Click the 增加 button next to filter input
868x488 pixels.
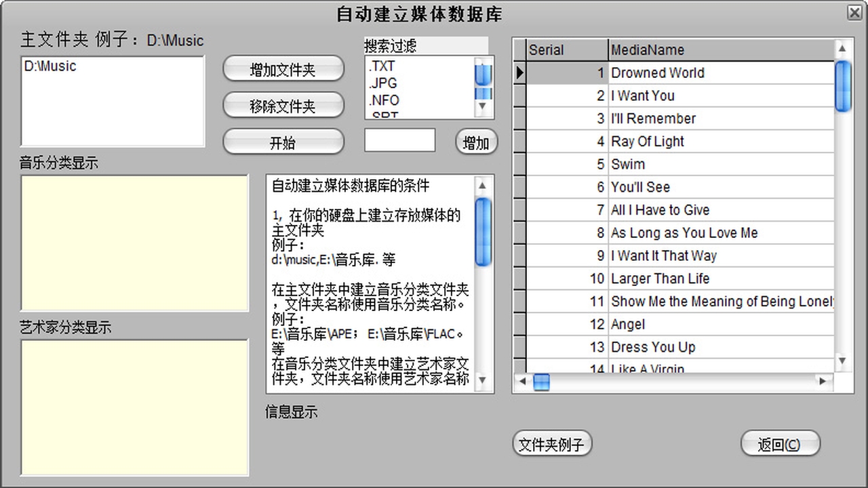point(475,142)
